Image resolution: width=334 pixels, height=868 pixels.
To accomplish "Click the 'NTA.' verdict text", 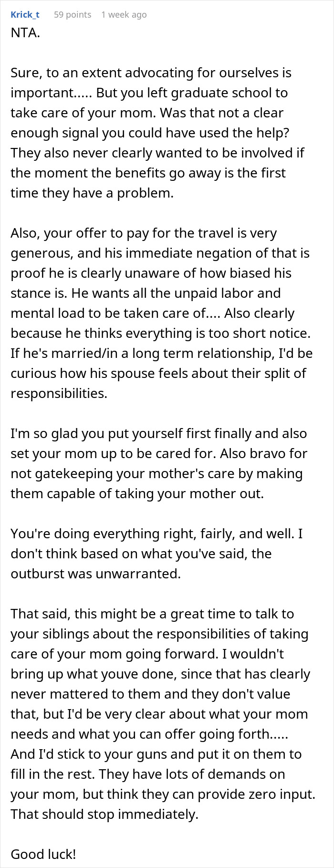I will pos(25,33).
